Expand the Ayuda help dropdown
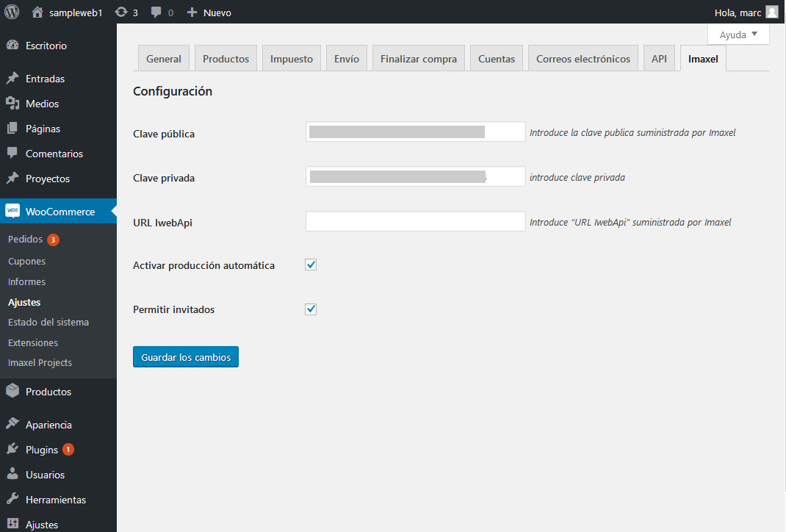This screenshot has width=786, height=532. 738,35
